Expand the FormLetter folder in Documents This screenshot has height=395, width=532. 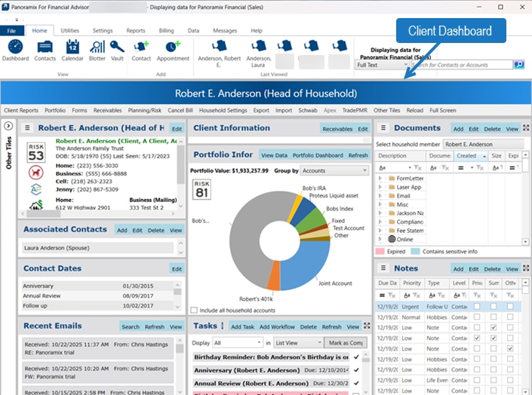[x=380, y=179]
